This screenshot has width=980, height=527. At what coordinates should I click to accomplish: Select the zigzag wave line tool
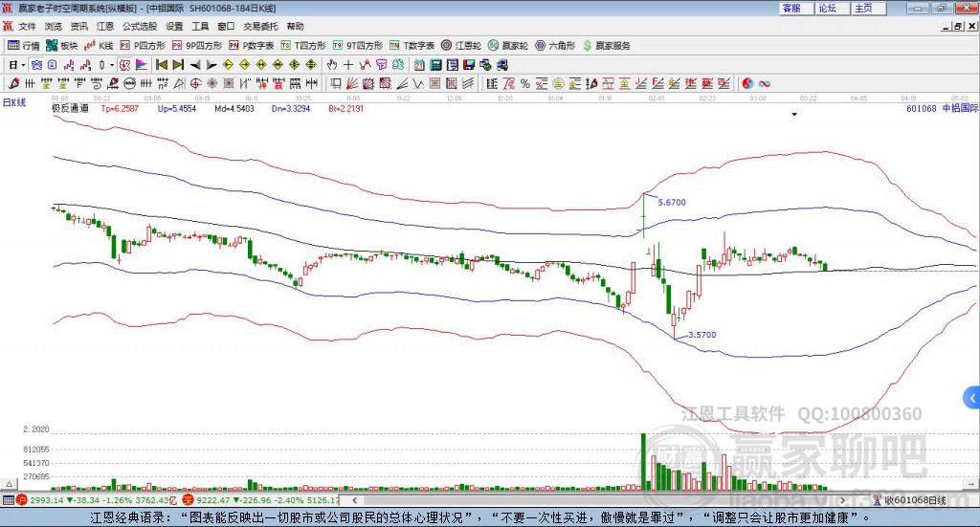(x=418, y=83)
